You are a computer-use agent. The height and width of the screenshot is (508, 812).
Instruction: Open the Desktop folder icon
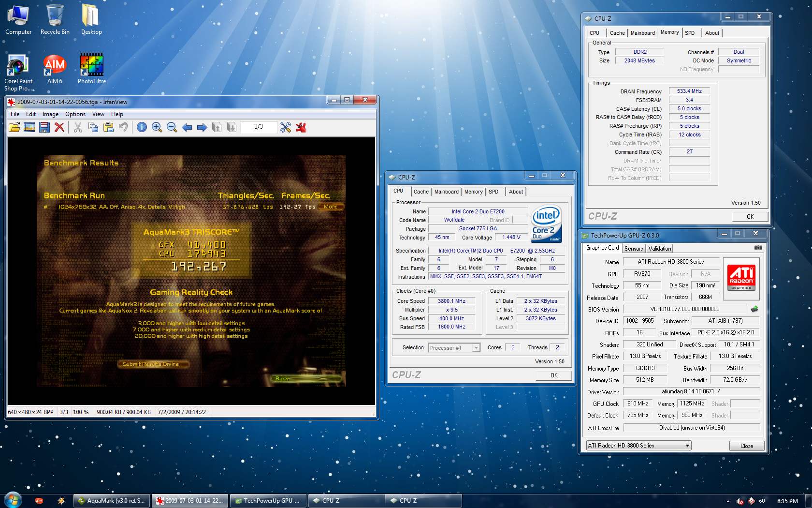(x=91, y=19)
